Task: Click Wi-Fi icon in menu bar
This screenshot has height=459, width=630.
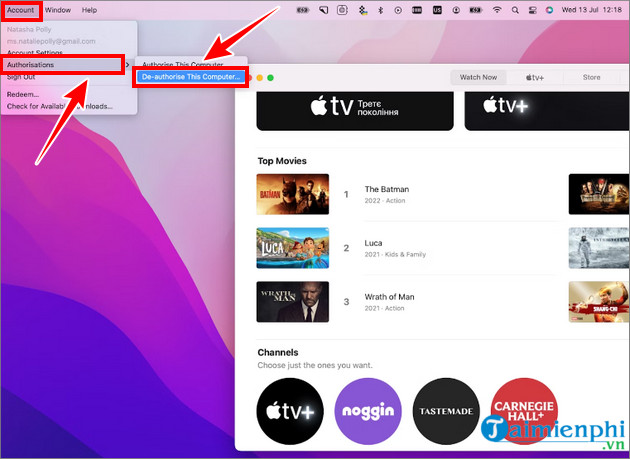Action: [497, 10]
